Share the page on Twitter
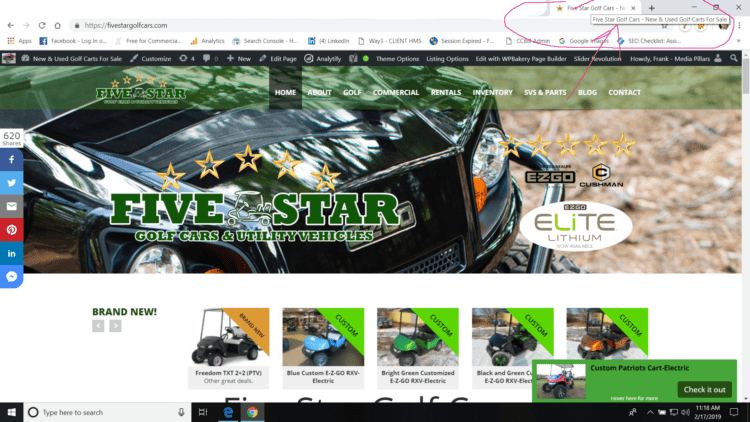 11,183
